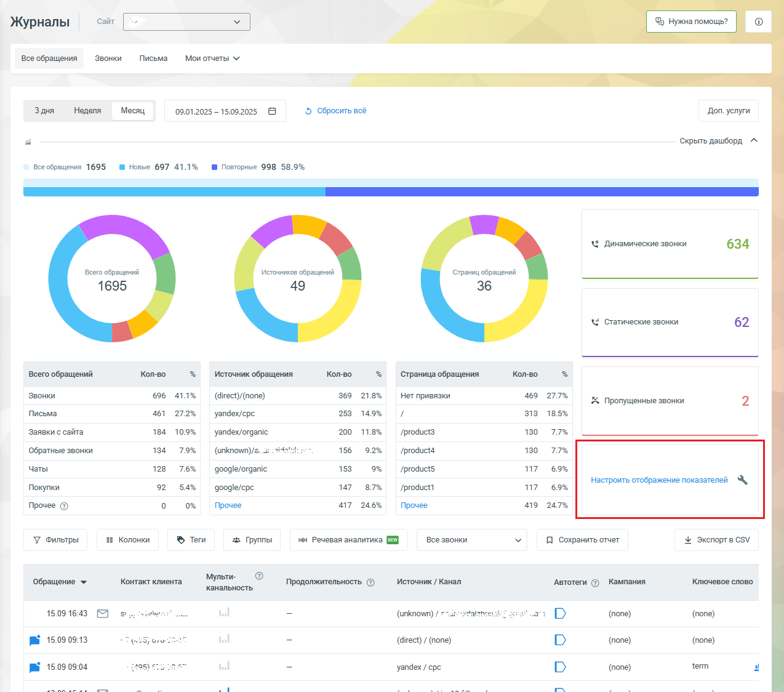Click help icon beside Автотеги header
This screenshot has height=692, width=784.
[x=595, y=583]
